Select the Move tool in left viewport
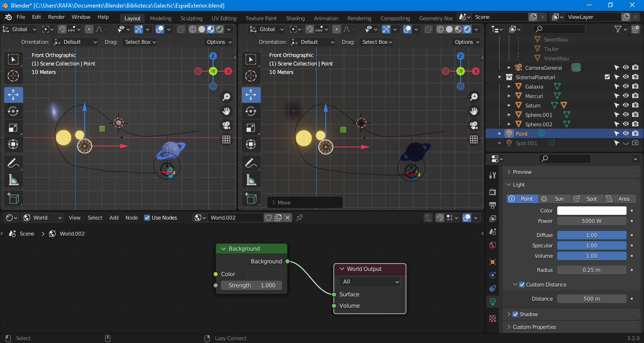The image size is (644, 343). pos(14,95)
